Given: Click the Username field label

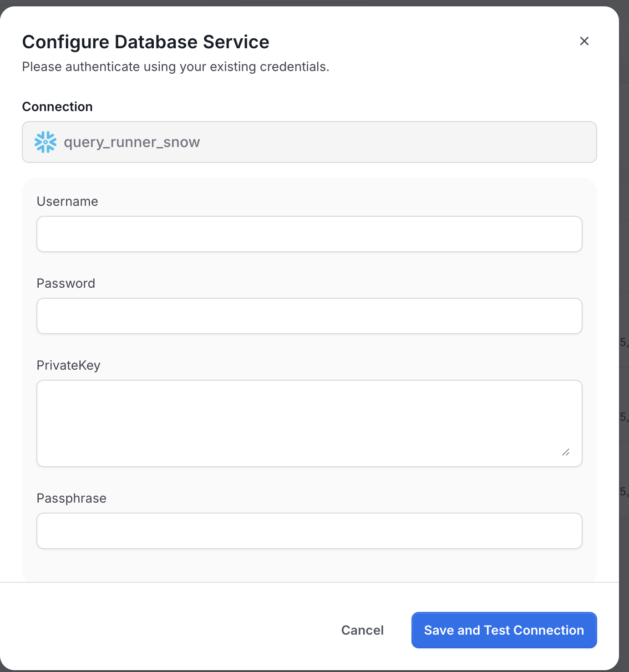Looking at the screenshot, I should coord(67,201).
